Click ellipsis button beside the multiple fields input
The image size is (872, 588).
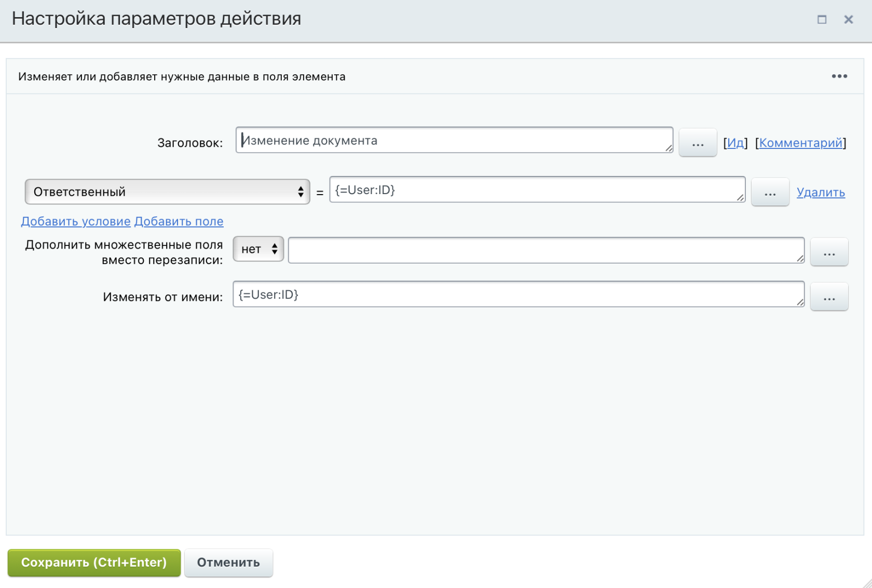tap(829, 252)
